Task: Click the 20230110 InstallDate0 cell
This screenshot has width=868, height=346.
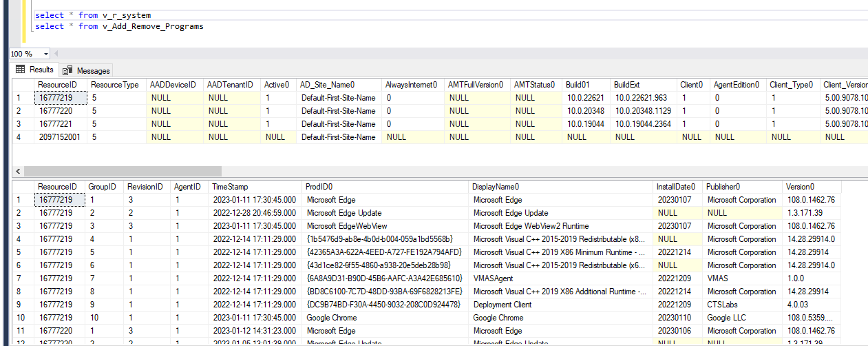Action: coord(679,318)
